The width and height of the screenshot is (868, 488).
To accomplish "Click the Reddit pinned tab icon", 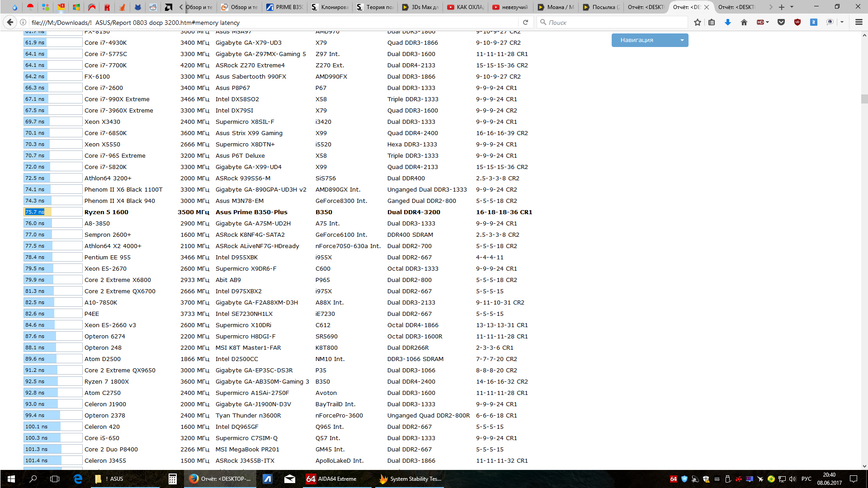I will pos(153,7).
